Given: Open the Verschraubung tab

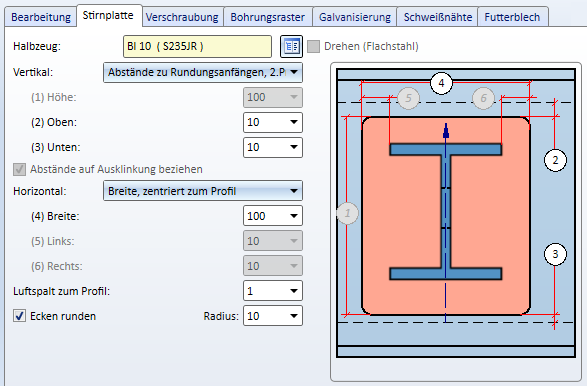Looking at the screenshot, I should point(182,17).
